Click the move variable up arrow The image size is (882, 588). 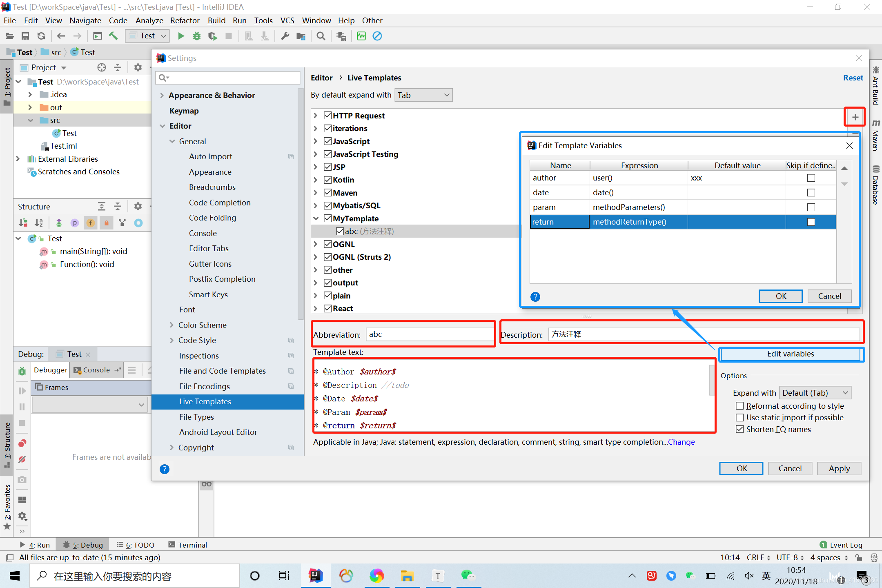point(844,168)
